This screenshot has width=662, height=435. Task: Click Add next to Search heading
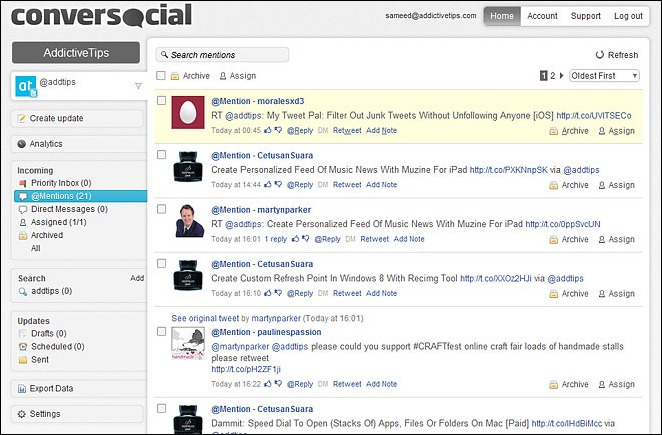pos(137,278)
